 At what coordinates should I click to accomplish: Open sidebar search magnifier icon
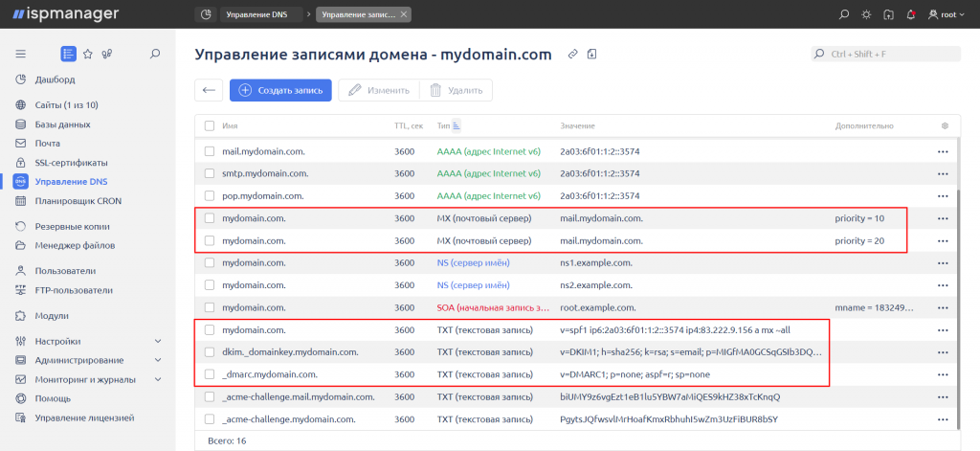click(x=155, y=54)
